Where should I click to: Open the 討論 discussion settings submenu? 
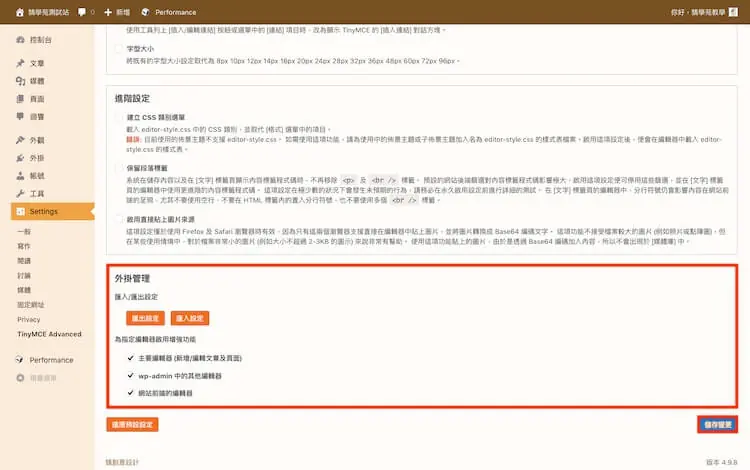click(x=24, y=275)
